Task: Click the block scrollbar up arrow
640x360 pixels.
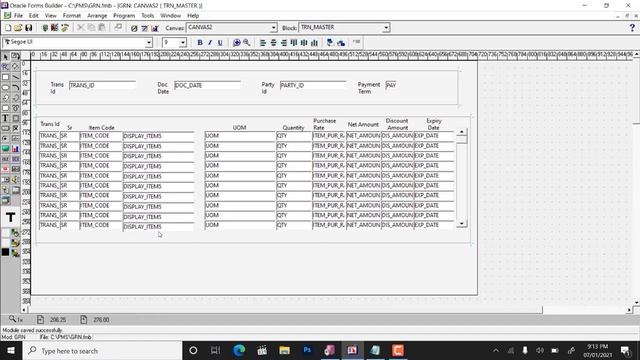Action: 462,132
